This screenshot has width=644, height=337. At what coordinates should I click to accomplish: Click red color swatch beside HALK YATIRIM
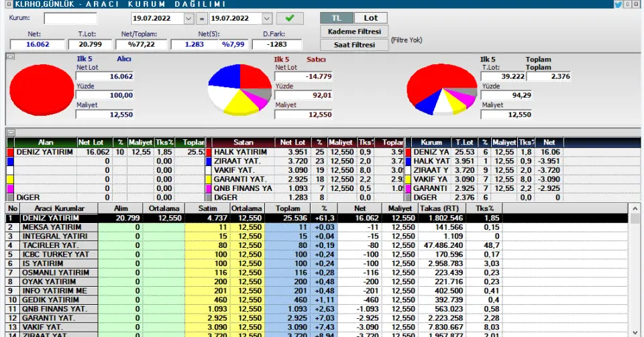pyautogui.click(x=209, y=153)
